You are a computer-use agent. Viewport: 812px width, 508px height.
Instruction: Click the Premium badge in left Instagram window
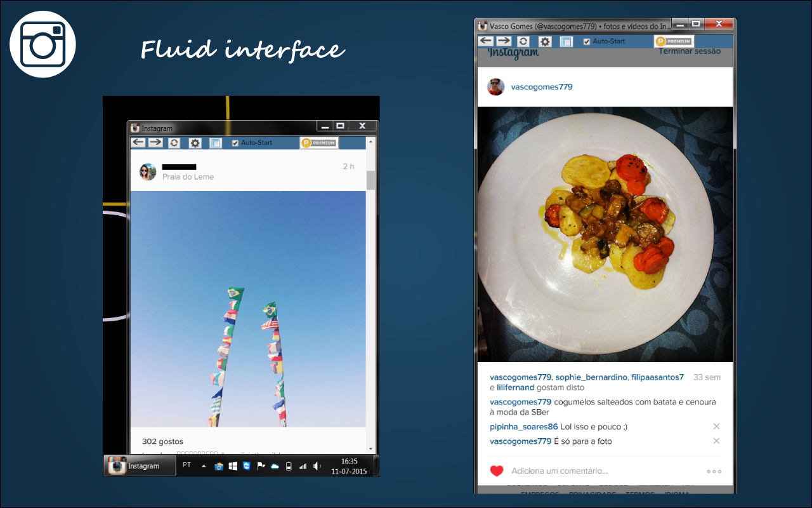coord(319,143)
